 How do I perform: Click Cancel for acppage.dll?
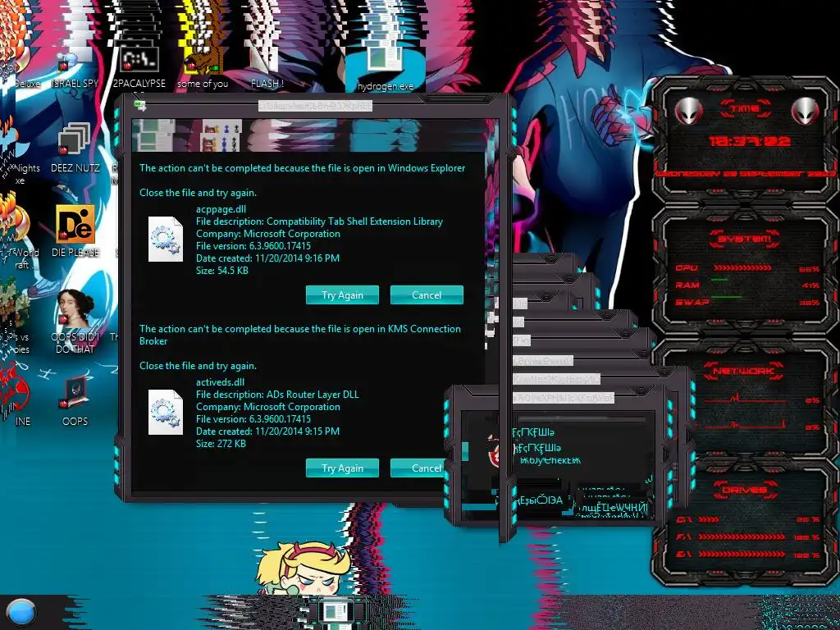point(427,295)
